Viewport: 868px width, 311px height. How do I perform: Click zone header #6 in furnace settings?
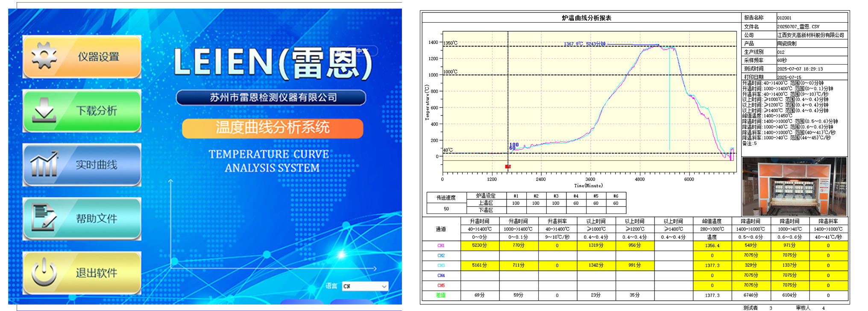click(x=616, y=196)
